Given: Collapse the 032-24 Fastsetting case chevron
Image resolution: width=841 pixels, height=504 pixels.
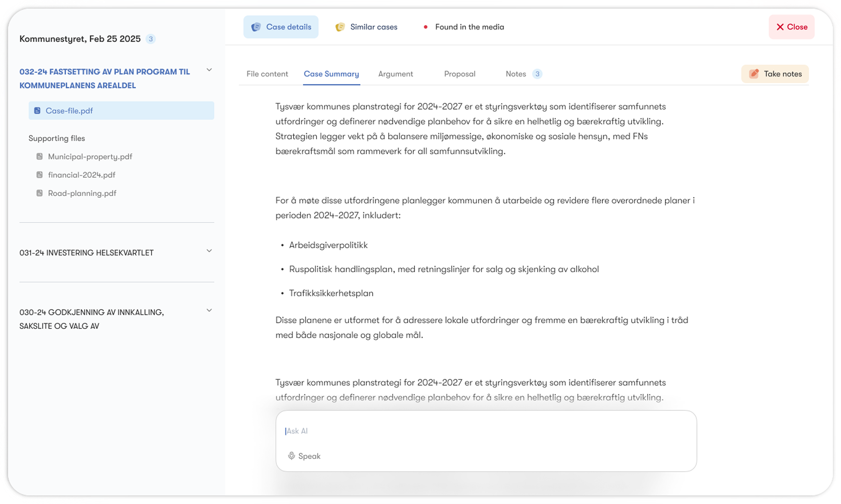Looking at the screenshot, I should [209, 70].
